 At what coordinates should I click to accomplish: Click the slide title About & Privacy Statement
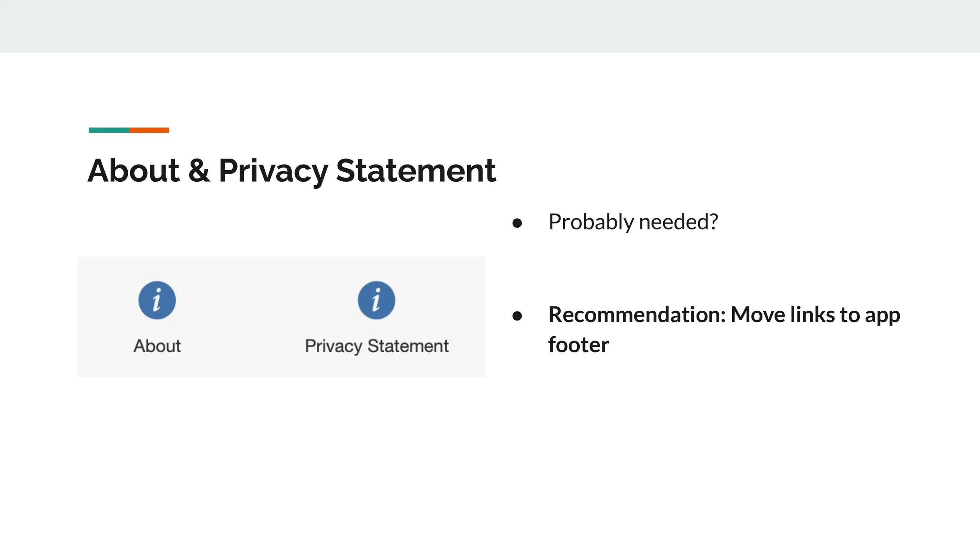[x=292, y=171]
